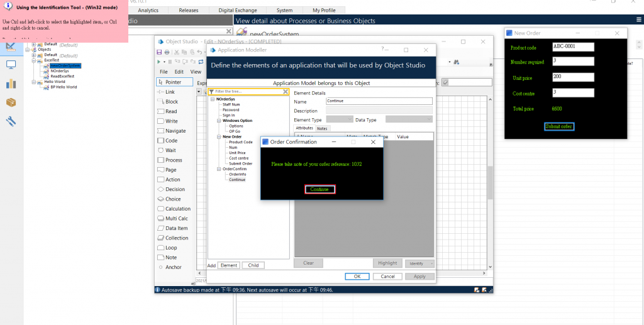Viewport: 644px width, 325px height.
Task: Collapse the OrderConfirm tree node
Action: [219, 169]
